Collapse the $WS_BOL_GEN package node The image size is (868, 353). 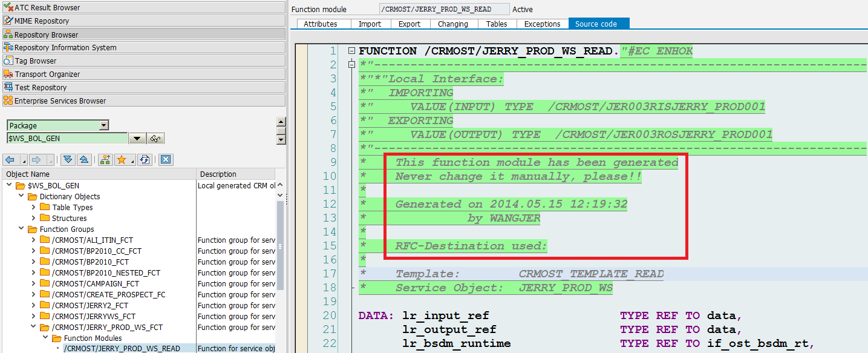point(10,185)
